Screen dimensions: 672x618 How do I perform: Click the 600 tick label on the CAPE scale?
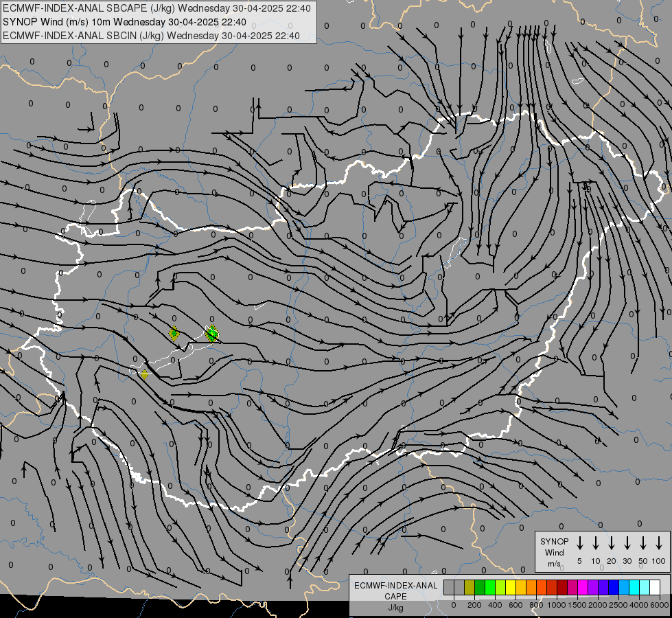(x=515, y=605)
